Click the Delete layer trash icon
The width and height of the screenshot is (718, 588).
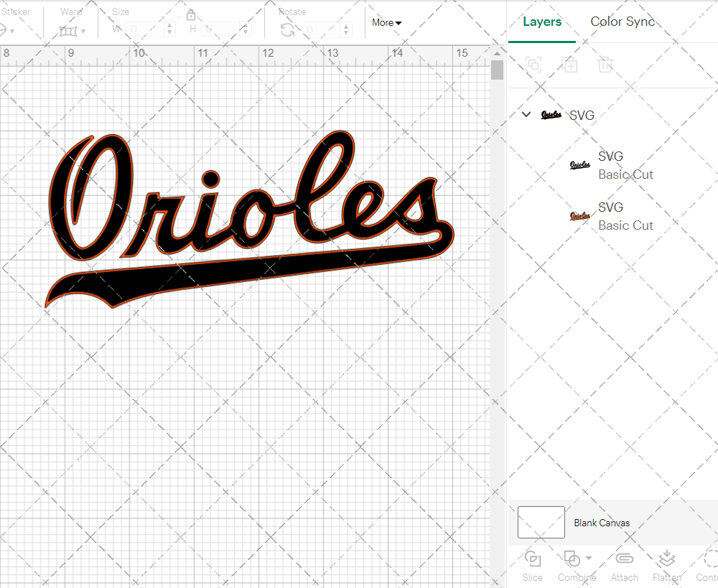(x=606, y=65)
